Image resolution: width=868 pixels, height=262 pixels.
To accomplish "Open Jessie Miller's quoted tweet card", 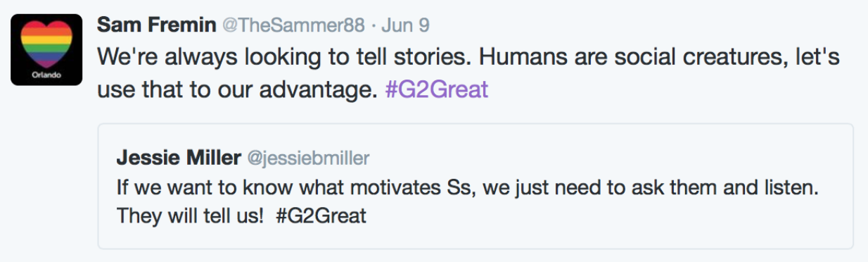I will click(x=476, y=186).
